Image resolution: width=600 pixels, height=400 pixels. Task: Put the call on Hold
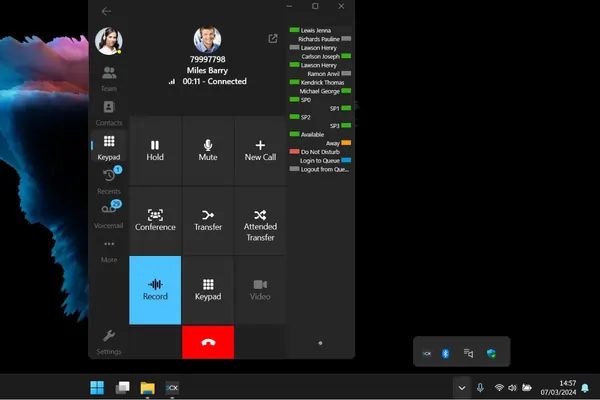pyautogui.click(x=155, y=150)
